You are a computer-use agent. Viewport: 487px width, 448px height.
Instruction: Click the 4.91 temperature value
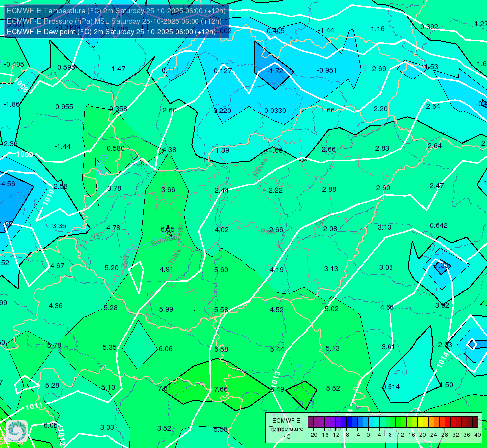coord(167,269)
